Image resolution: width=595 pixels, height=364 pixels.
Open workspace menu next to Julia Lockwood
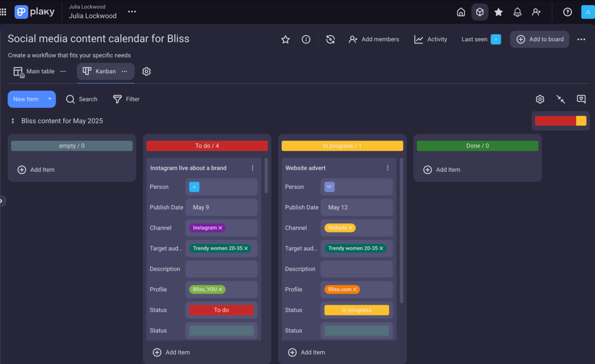(x=132, y=12)
